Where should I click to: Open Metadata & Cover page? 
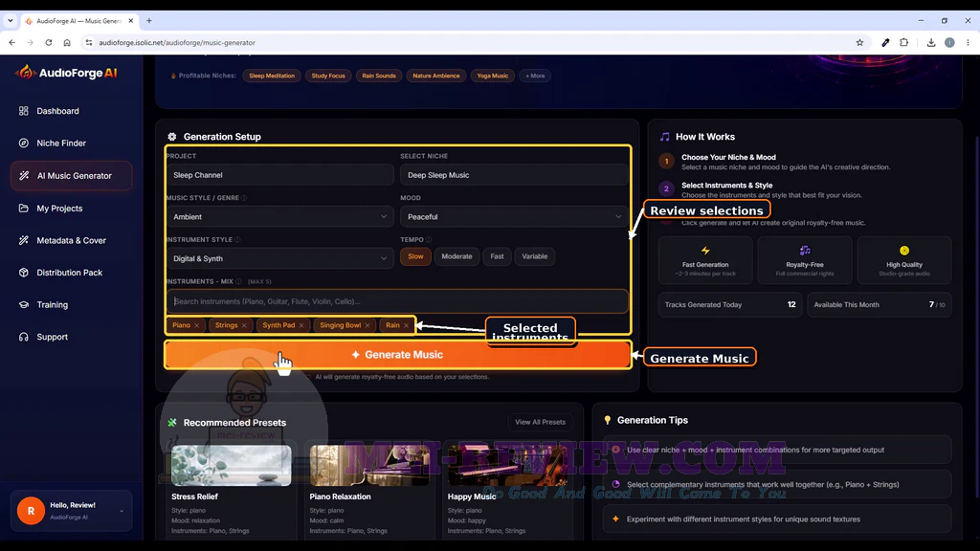pyautogui.click(x=71, y=240)
